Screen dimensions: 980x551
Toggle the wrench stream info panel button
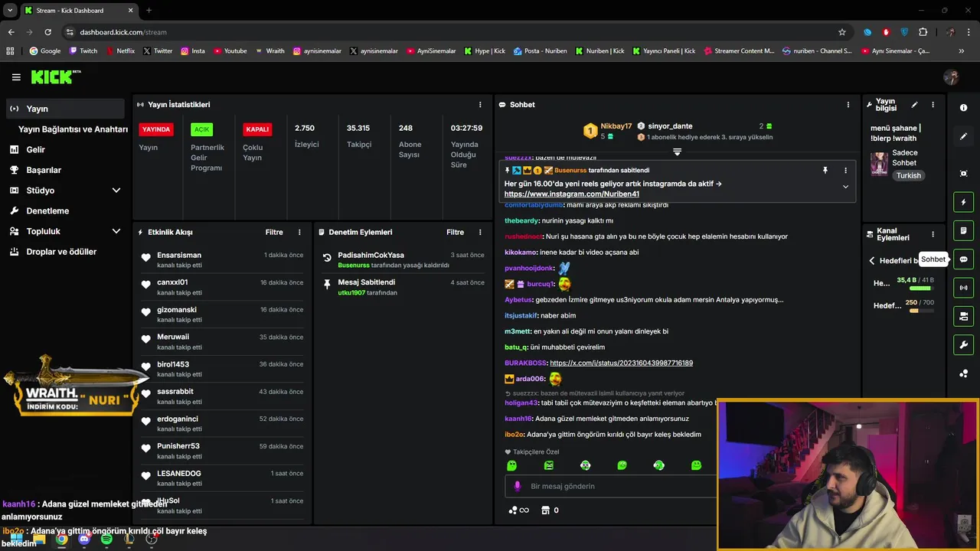pyautogui.click(x=963, y=345)
